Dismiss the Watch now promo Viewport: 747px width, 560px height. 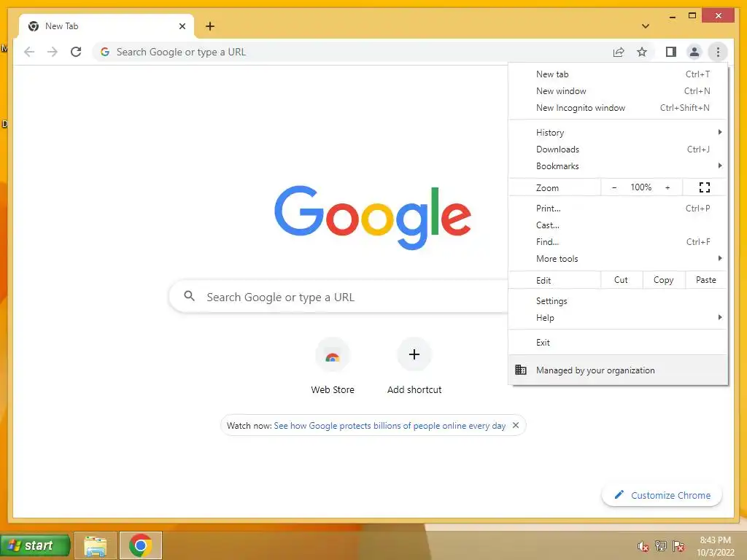tap(516, 425)
